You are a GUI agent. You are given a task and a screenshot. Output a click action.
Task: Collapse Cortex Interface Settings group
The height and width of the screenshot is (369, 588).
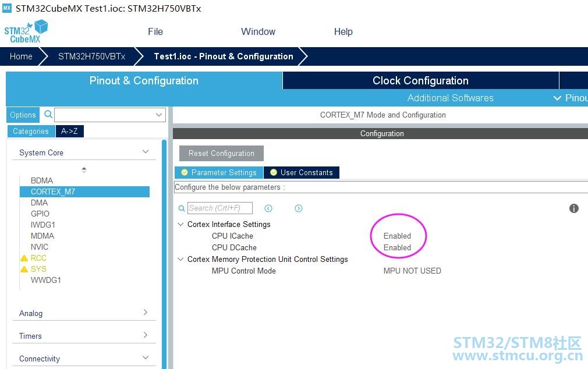click(180, 224)
